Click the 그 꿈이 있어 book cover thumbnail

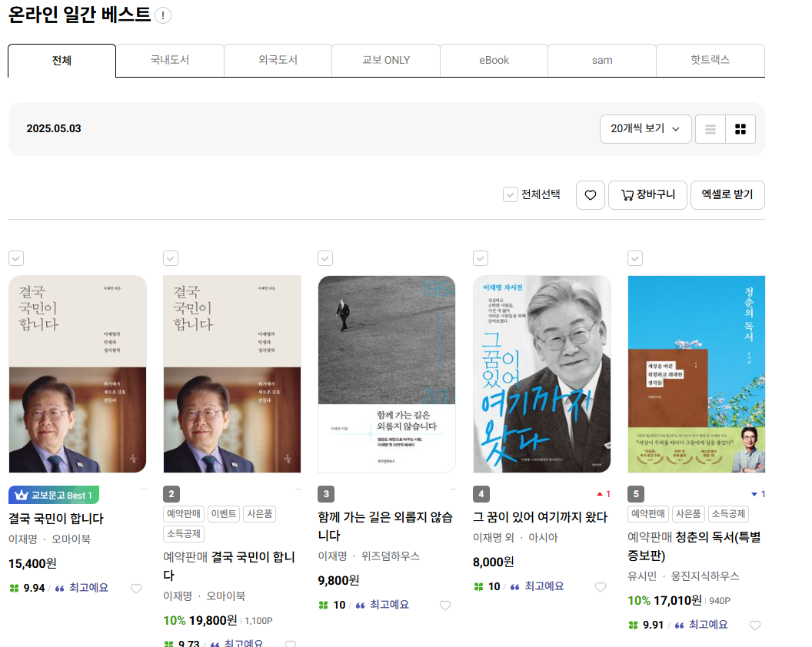point(541,374)
